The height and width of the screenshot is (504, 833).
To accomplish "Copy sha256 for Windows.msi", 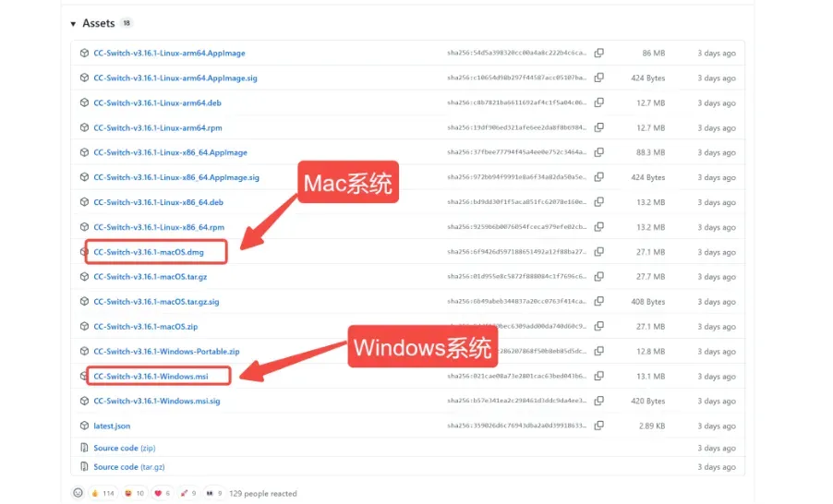I will point(599,376).
